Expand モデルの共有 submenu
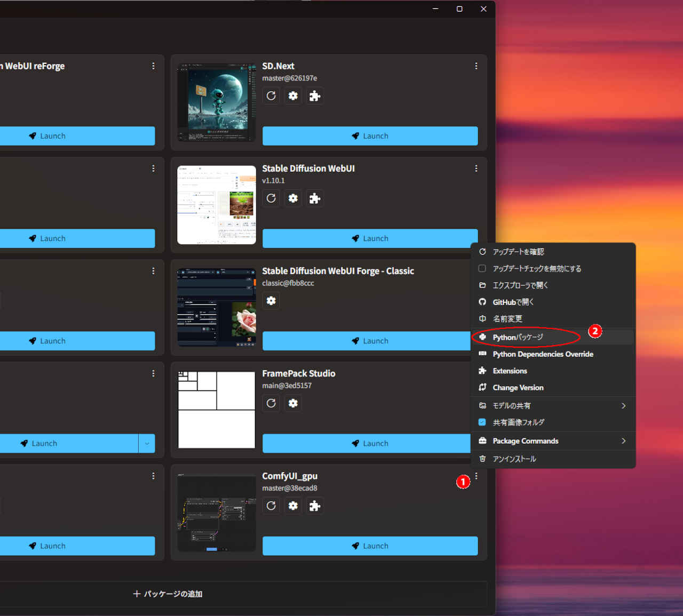 [553, 406]
